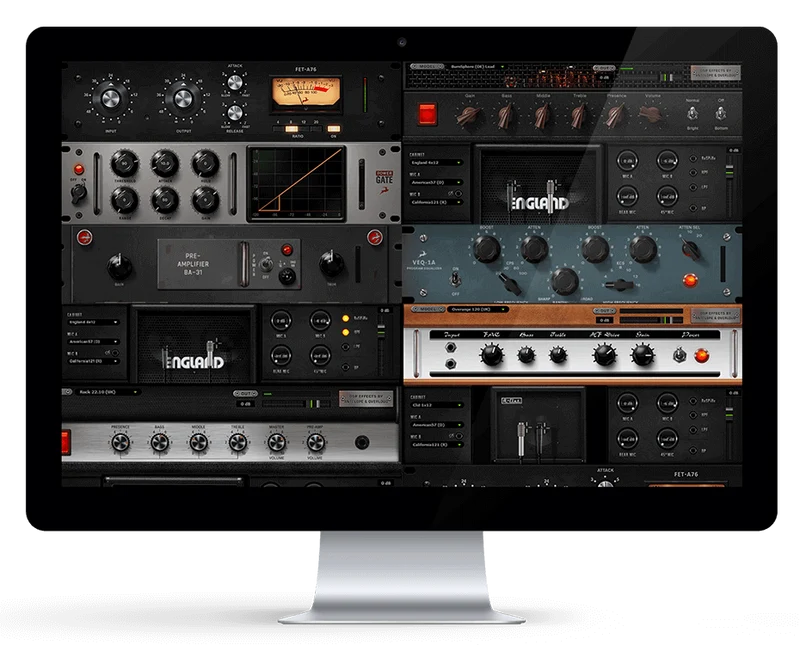Click DSP Effects badge on Overange amp
Screen dimensions: 800x645
(715, 316)
